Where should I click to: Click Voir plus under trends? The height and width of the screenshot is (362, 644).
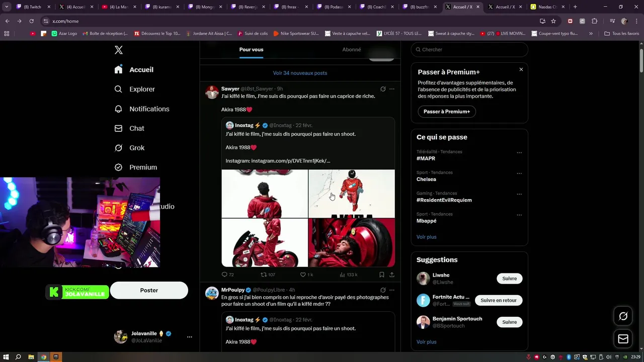426,237
